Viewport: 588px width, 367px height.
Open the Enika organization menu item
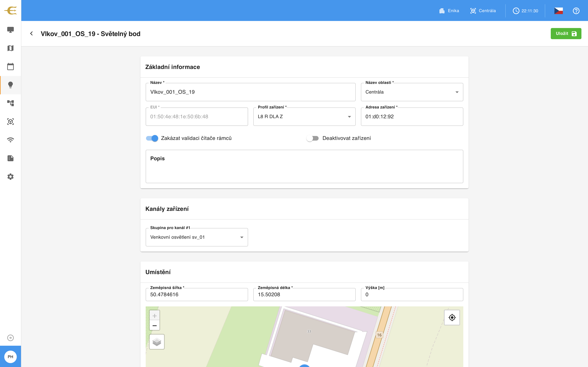pos(449,11)
